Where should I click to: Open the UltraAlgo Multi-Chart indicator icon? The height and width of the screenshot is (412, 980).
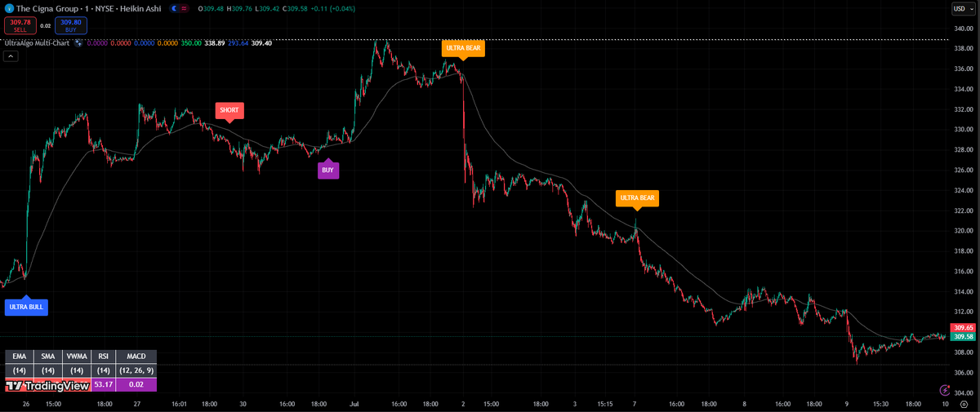[78, 42]
